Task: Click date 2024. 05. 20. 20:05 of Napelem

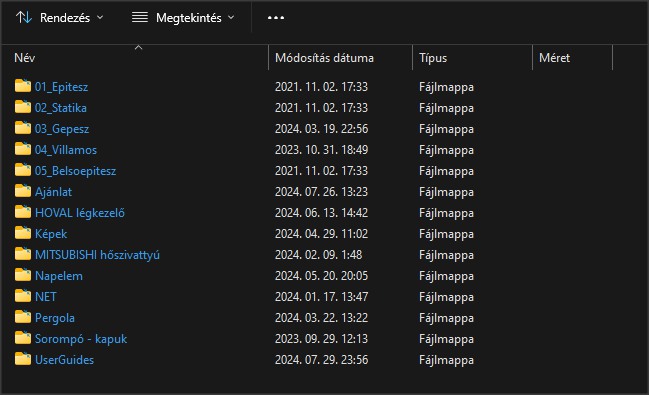Action: pyautogui.click(x=322, y=276)
